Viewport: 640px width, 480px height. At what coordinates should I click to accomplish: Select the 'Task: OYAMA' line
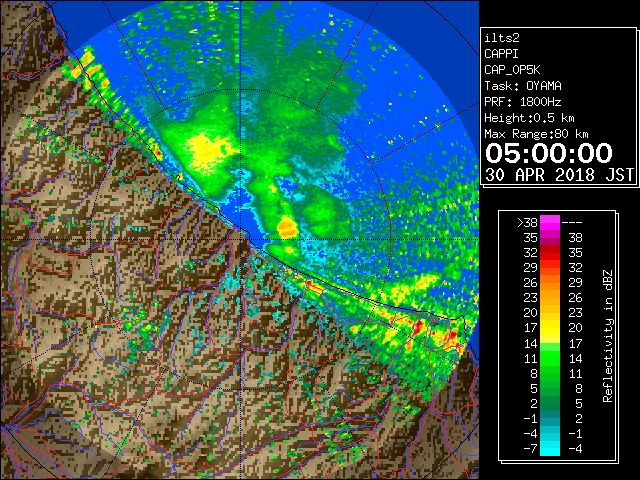523,86
